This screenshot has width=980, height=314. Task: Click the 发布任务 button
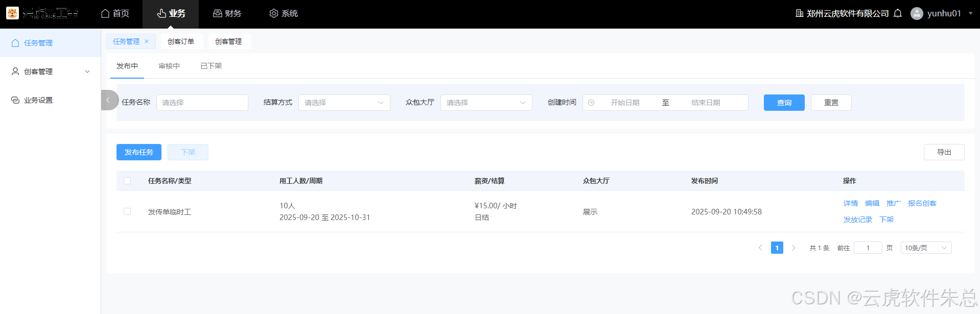138,152
